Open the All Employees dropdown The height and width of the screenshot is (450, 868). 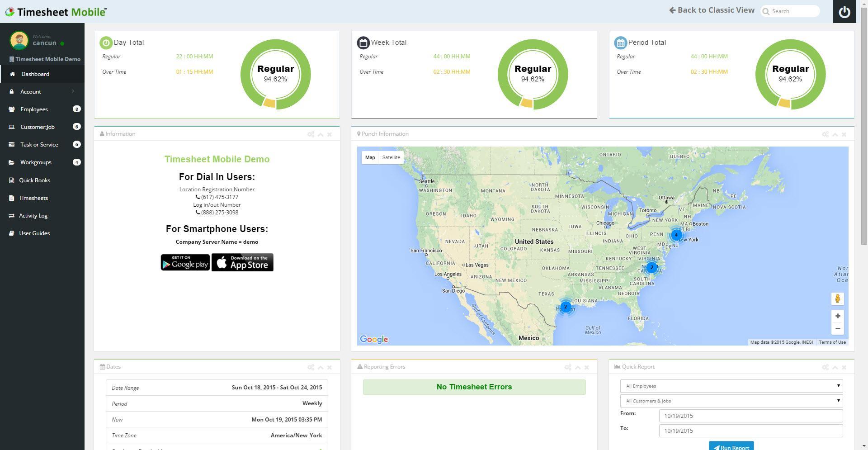(x=731, y=386)
